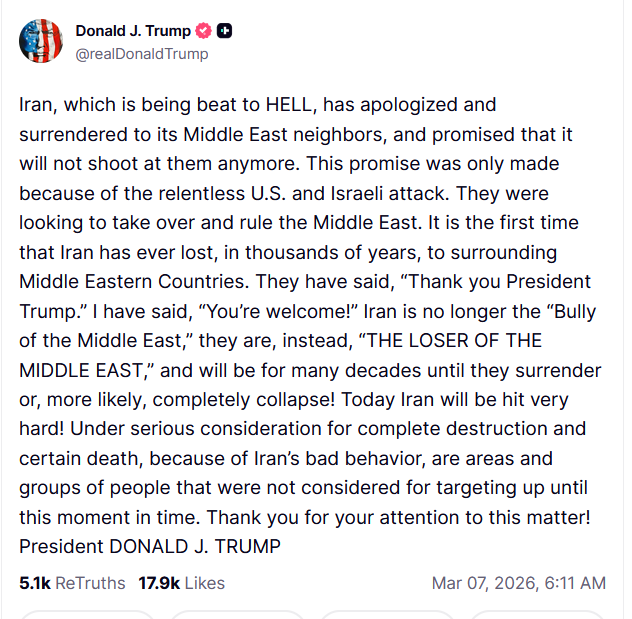
Task: Click the "President DONALD J. TRUMP" signature
Action: click(150, 547)
